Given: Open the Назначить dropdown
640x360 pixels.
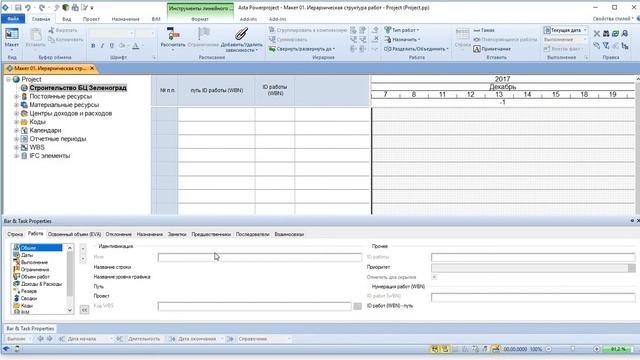Looking at the screenshot, I should pyautogui.click(x=402, y=40).
